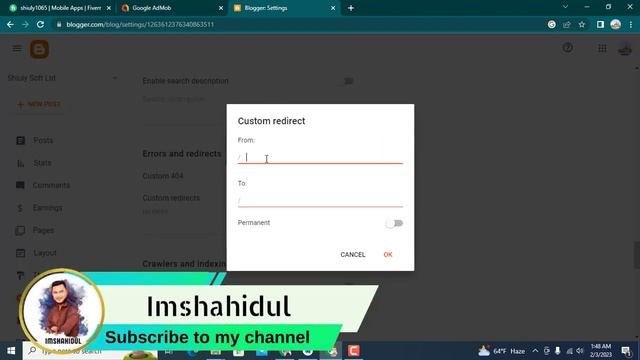Image resolution: width=640 pixels, height=360 pixels.
Task: Show hidden system tray icons
Action: (535, 351)
